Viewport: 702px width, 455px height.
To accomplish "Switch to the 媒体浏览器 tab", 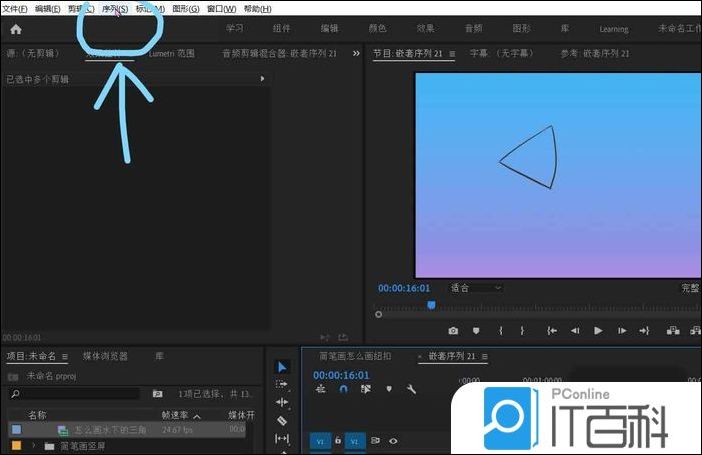I will (105, 355).
